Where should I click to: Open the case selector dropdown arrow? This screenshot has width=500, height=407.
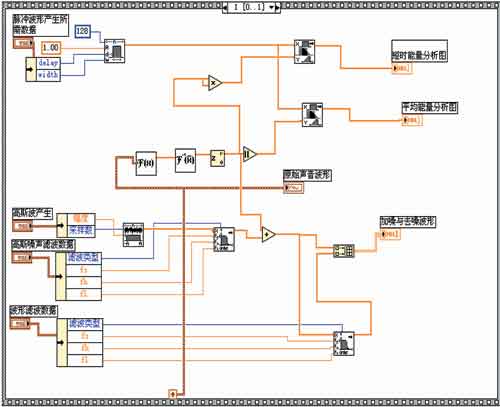pyautogui.click(x=273, y=7)
